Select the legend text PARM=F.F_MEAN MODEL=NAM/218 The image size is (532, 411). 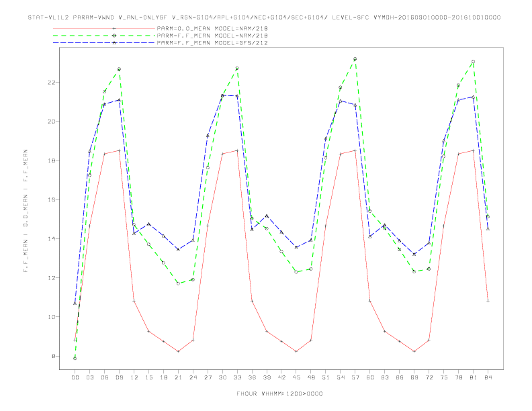coord(212,36)
